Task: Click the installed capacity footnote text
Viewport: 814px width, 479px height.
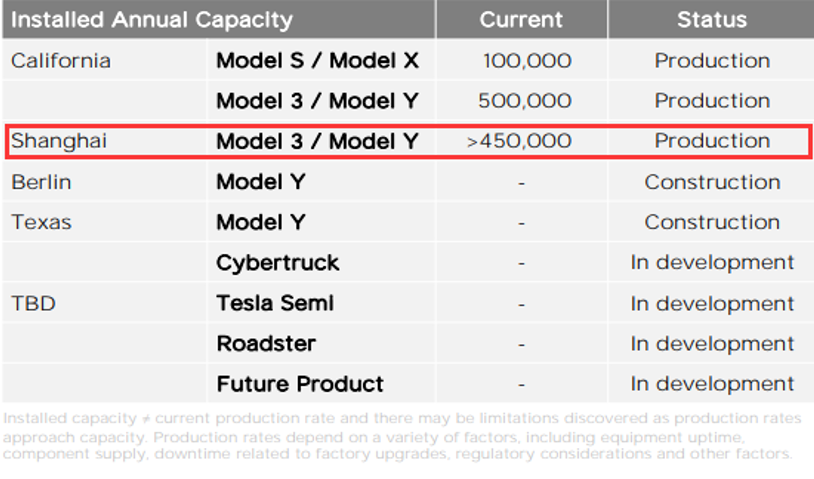Action: [x=402, y=436]
